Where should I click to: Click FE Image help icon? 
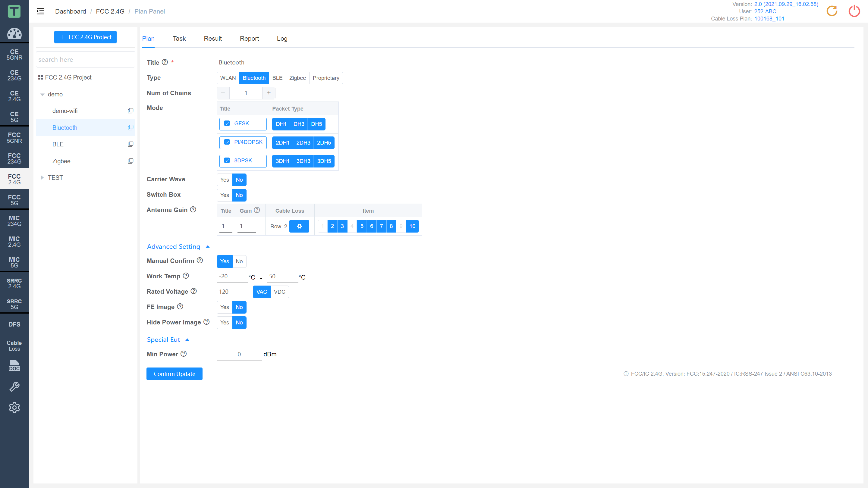pyautogui.click(x=180, y=306)
